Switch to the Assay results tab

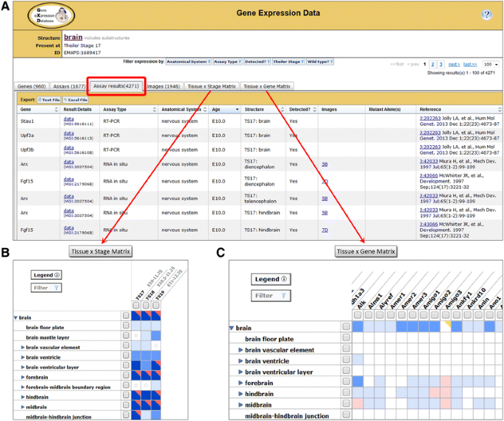[x=115, y=86]
